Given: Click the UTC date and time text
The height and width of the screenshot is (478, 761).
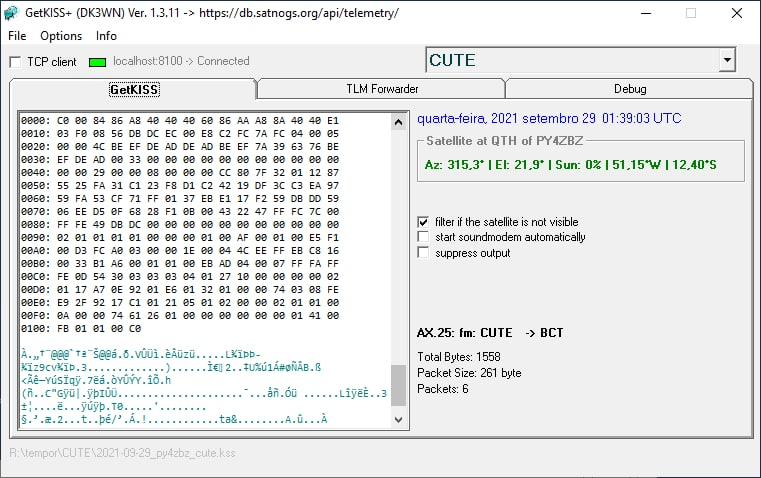Looking at the screenshot, I should [x=549, y=118].
